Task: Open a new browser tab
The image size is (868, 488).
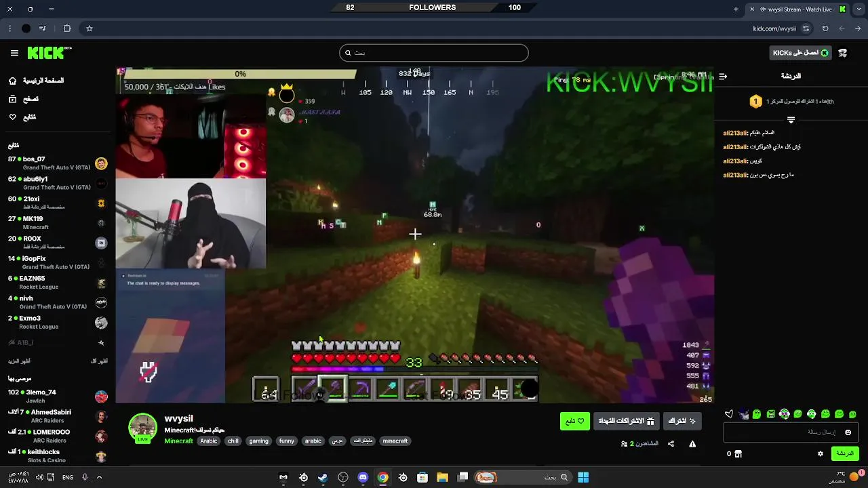Action: click(736, 9)
